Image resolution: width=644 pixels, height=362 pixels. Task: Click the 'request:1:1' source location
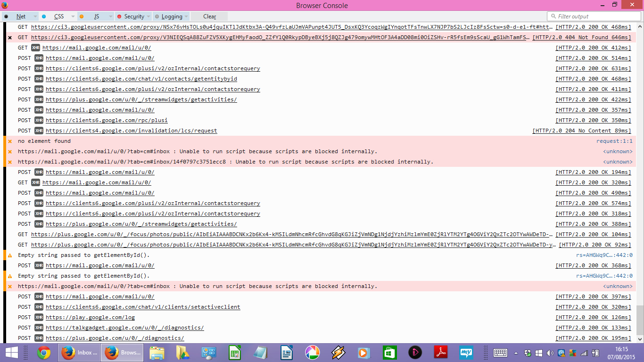pyautogui.click(x=614, y=141)
